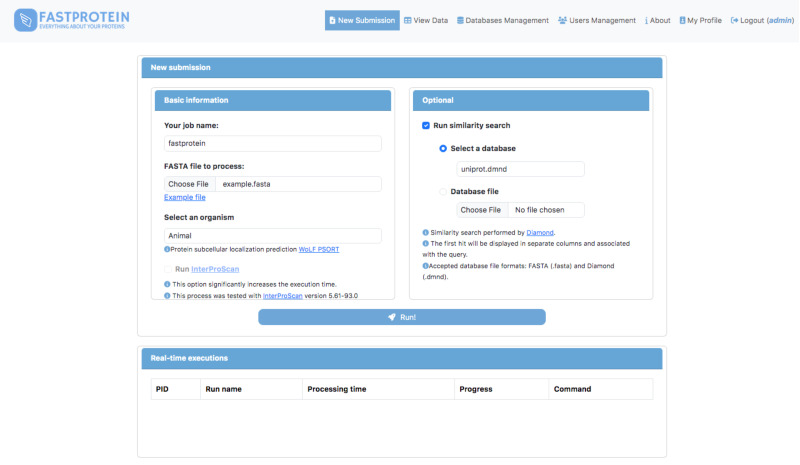This screenshot has width=800, height=465.
Task: Open the Diamond link
Action: click(x=540, y=233)
